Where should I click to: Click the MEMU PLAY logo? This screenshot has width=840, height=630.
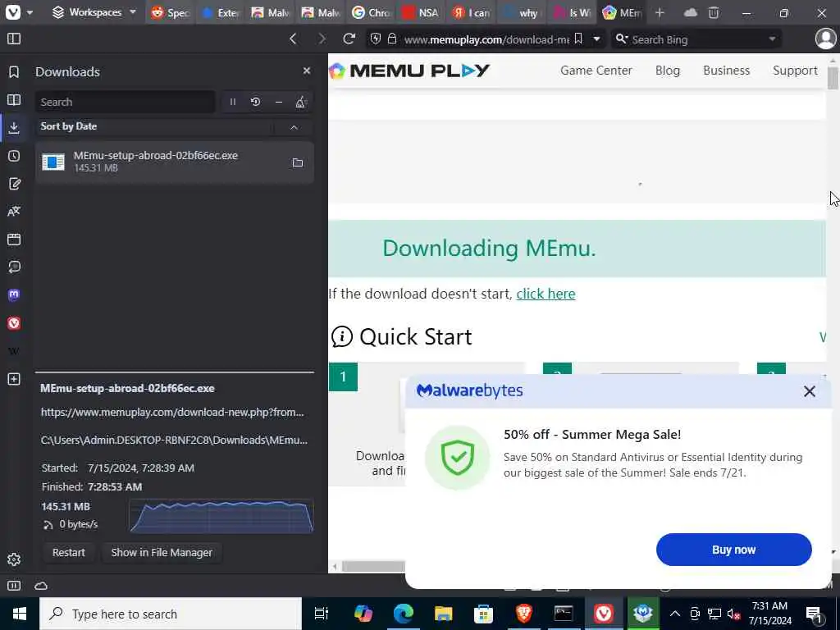pyautogui.click(x=409, y=71)
